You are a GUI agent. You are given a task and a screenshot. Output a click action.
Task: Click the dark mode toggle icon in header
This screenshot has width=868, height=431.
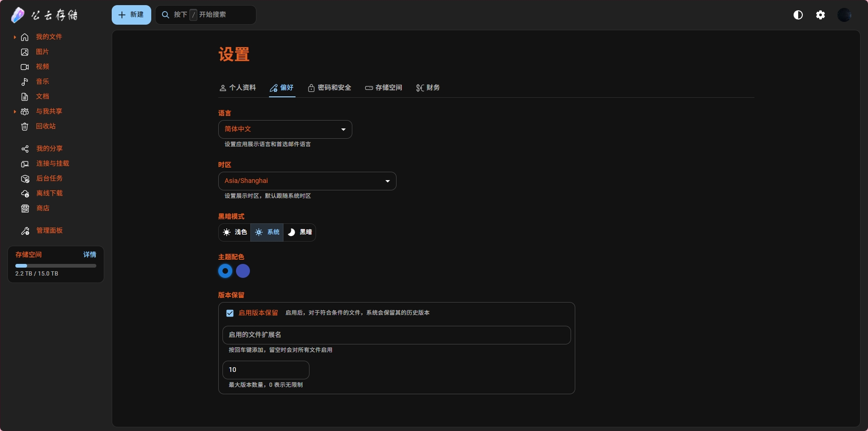(798, 15)
